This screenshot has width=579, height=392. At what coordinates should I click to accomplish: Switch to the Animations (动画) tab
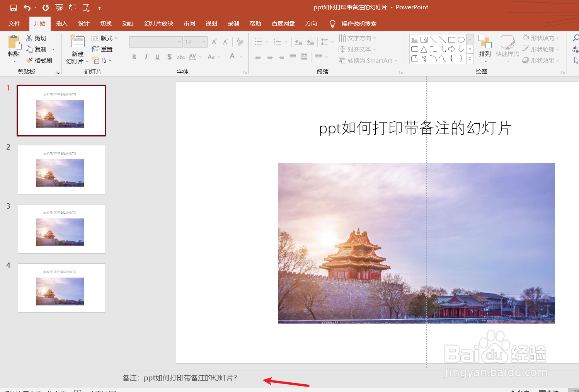tap(128, 24)
